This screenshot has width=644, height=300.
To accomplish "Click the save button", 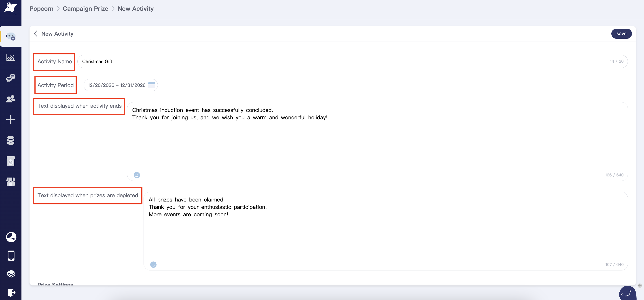I will point(621,34).
